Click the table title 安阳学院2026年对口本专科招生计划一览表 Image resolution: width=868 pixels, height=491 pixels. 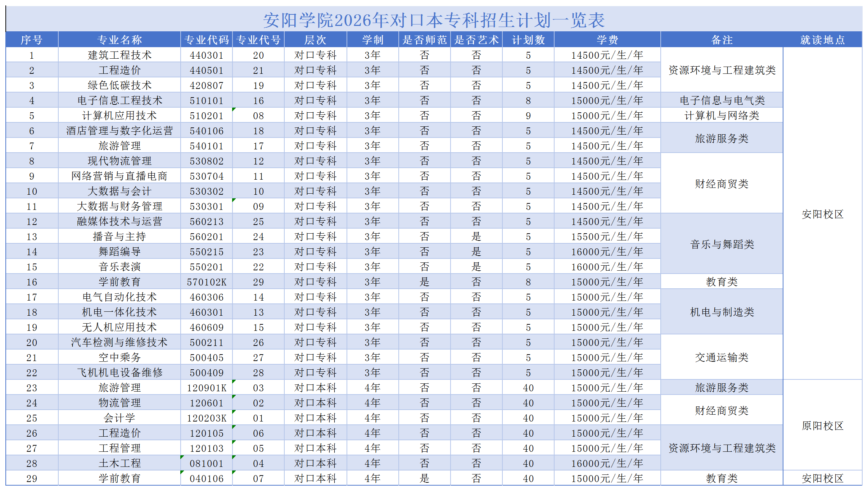point(434,20)
